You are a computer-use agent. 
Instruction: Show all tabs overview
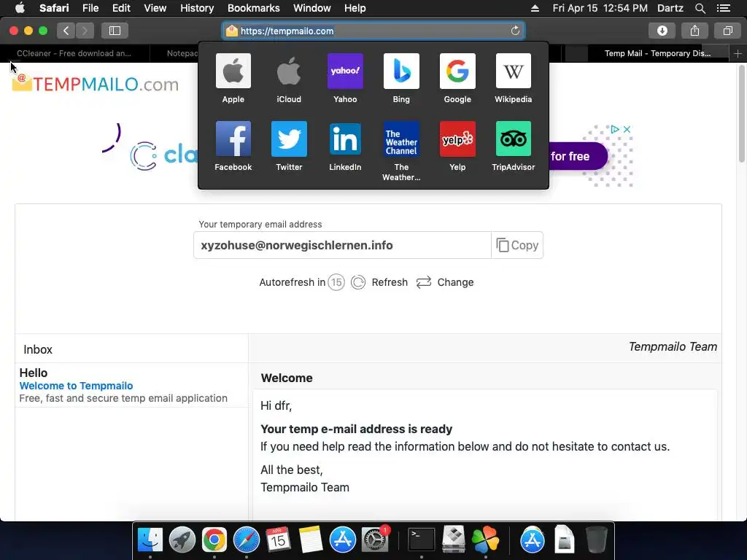tap(727, 31)
